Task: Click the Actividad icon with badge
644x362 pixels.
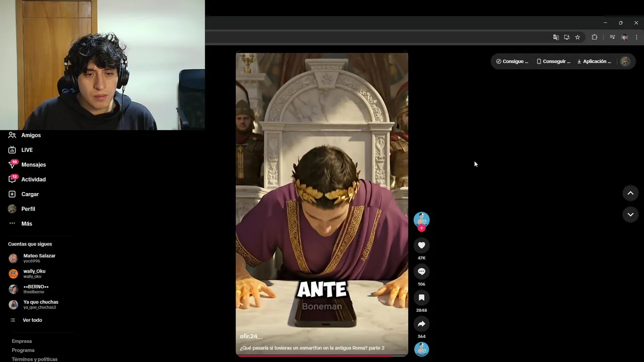Action: coord(13,179)
